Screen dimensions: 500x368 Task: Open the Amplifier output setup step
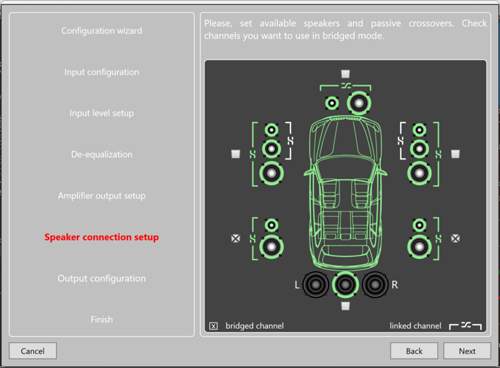[x=102, y=196]
